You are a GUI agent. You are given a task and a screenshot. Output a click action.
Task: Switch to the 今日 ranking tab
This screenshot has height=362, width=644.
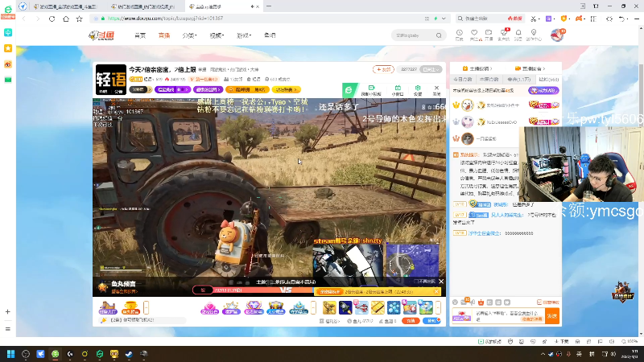point(463,79)
